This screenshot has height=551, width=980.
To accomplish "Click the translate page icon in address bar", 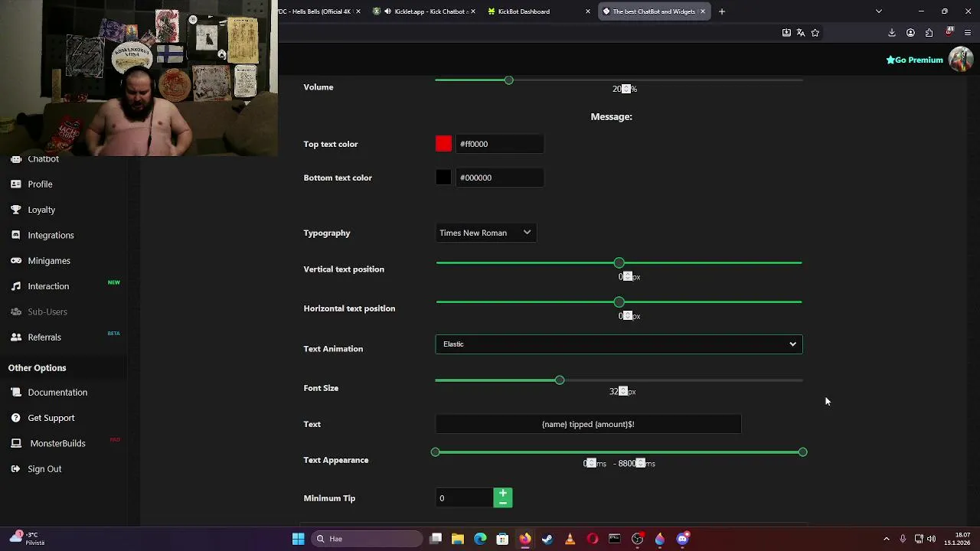I will click(801, 33).
